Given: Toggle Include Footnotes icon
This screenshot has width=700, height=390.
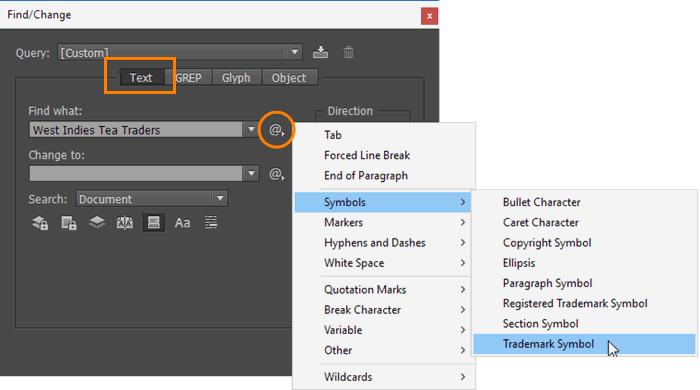Looking at the screenshot, I should [x=154, y=222].
